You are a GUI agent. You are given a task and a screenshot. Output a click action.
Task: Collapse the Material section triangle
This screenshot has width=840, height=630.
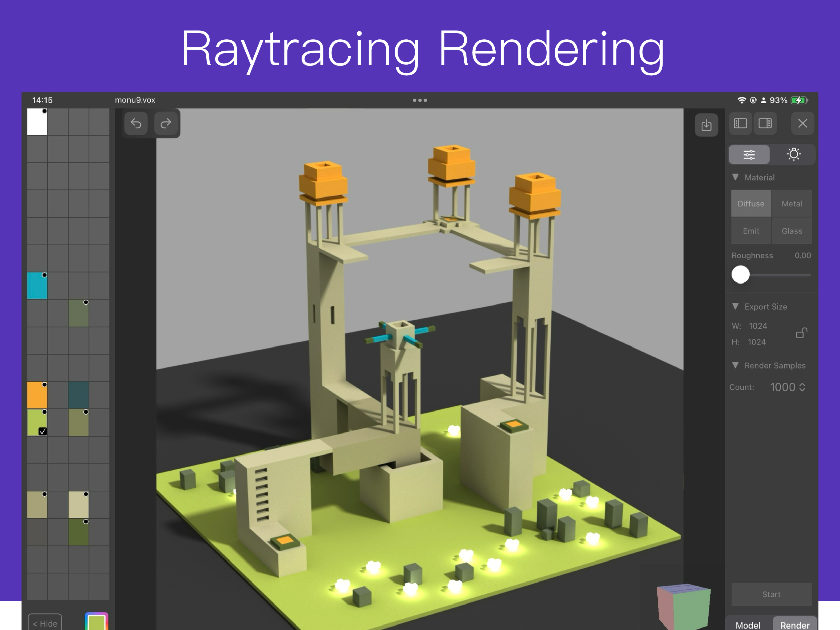[x=735, y=177]
